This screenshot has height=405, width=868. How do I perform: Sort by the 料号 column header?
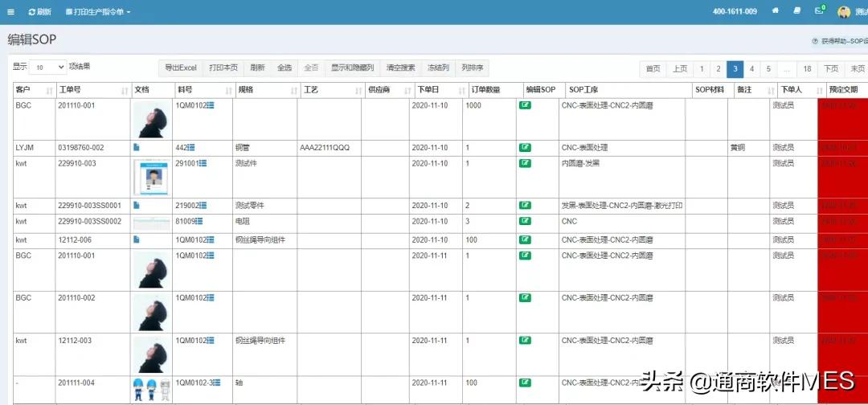click(x=205, y=90)
